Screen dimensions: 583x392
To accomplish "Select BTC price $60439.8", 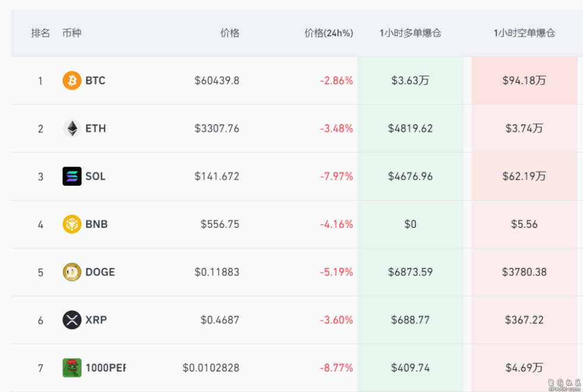I will coord(217,81).
